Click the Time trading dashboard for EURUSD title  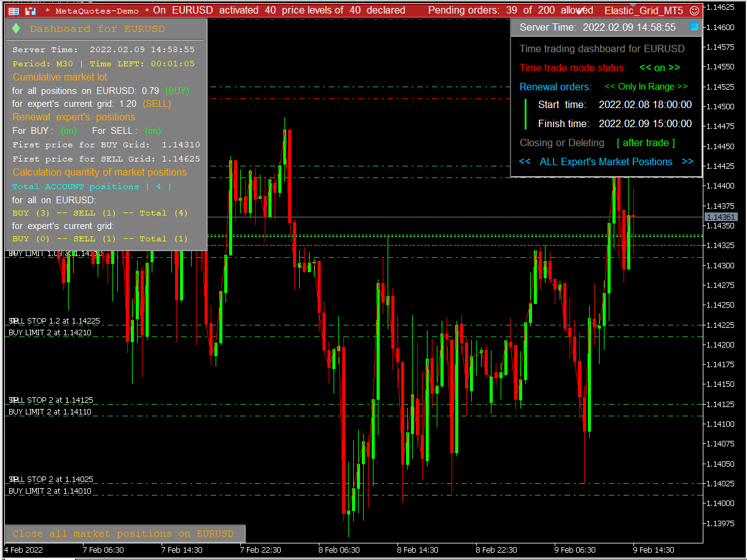pos(602,49)
